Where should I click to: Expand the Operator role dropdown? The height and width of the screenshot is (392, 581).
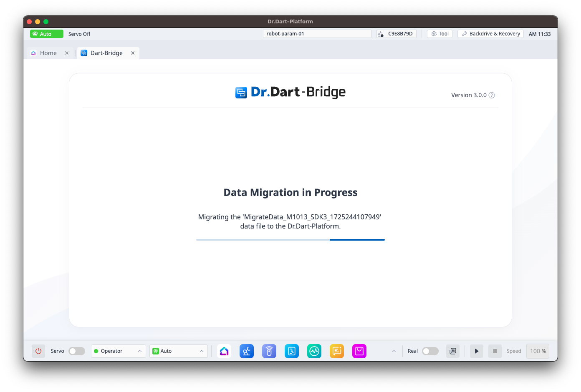[118, 351]
